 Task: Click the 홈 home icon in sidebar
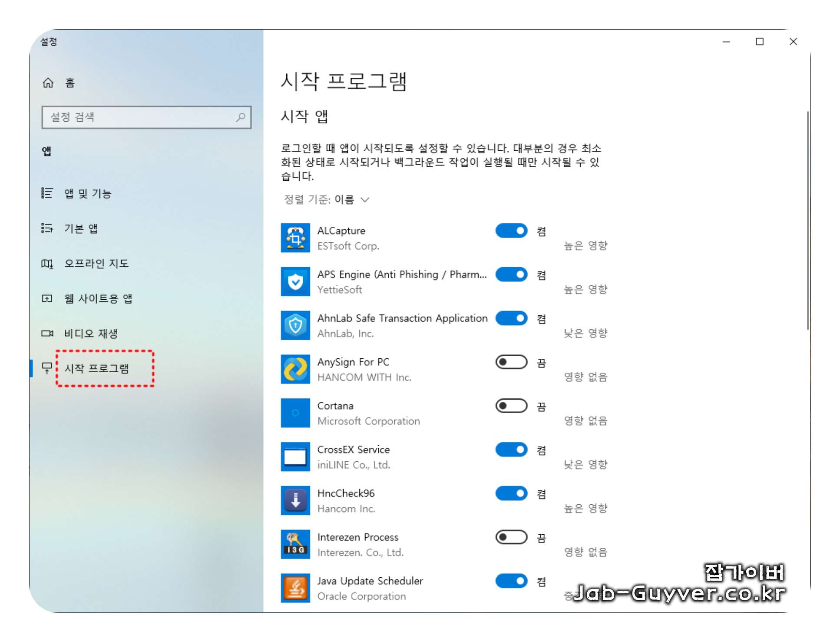[48, 82]
